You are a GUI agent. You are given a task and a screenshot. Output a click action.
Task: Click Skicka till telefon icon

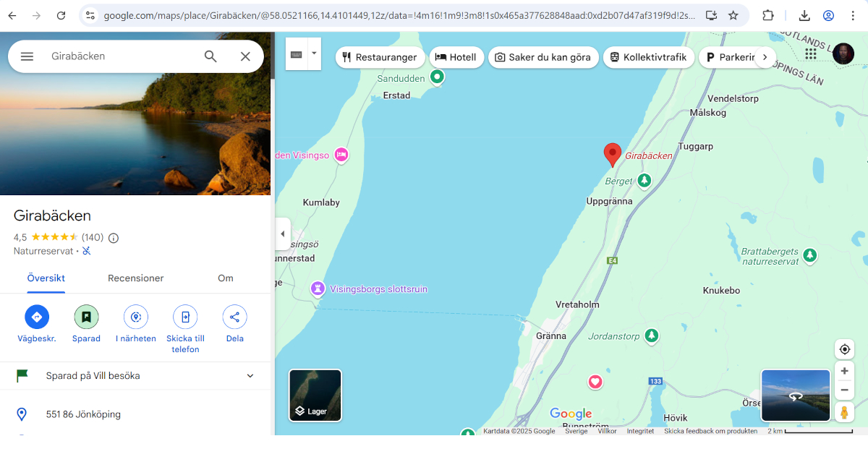tap(185, 317)
